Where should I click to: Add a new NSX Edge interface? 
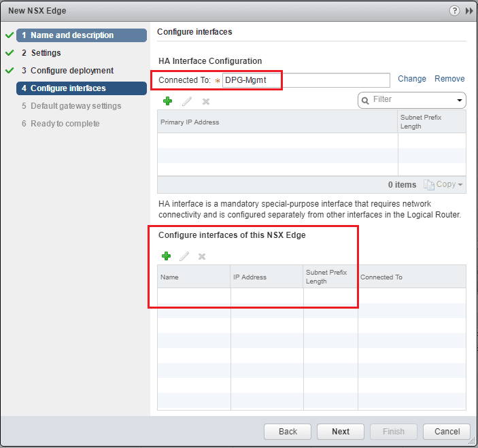point(166,256)
